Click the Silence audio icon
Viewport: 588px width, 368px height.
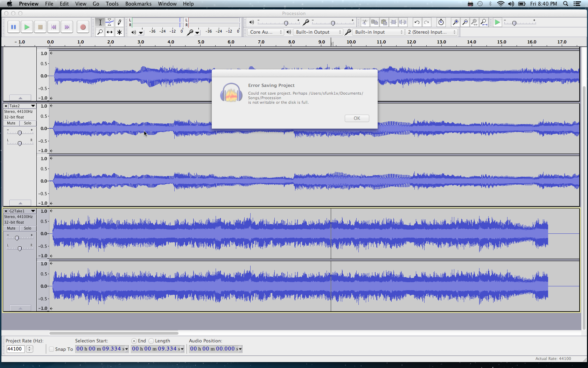point(403,22)
